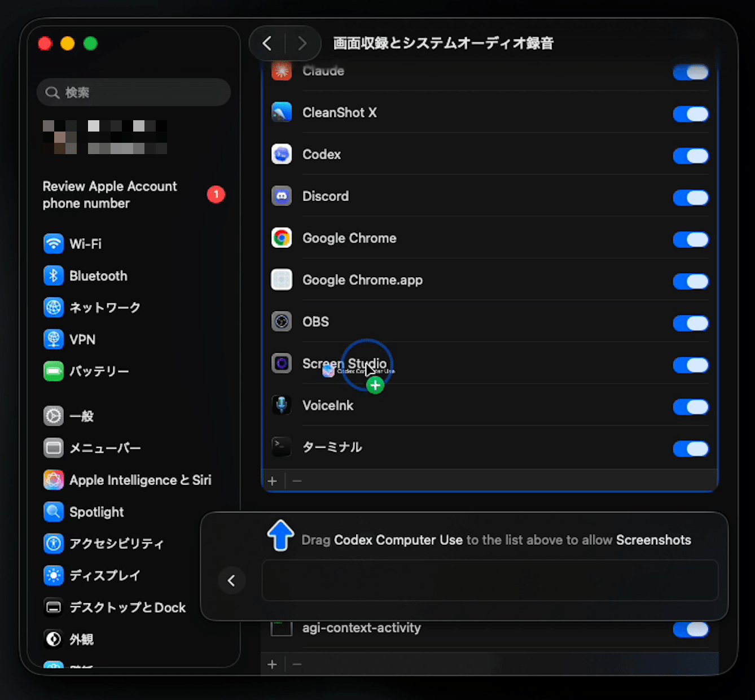Click the Discord app icon
Viewport: 755px width, 700px height.
[x=282, y=196]
